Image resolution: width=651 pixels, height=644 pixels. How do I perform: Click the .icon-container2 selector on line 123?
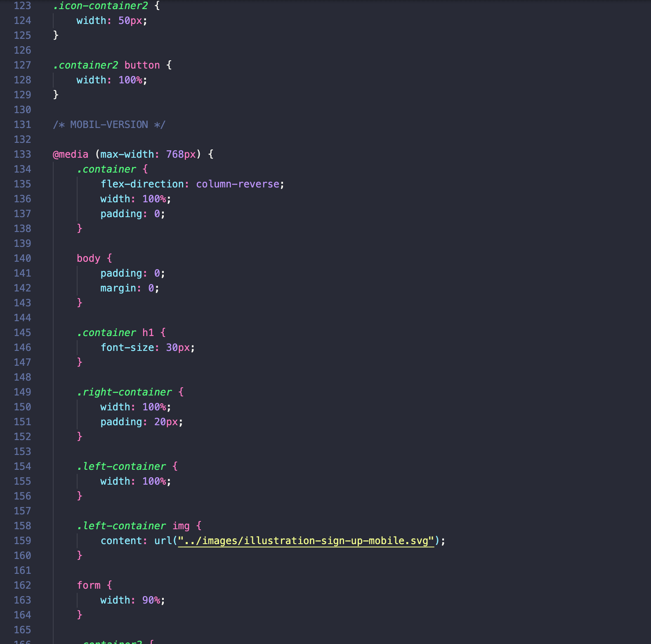[100, 6]
